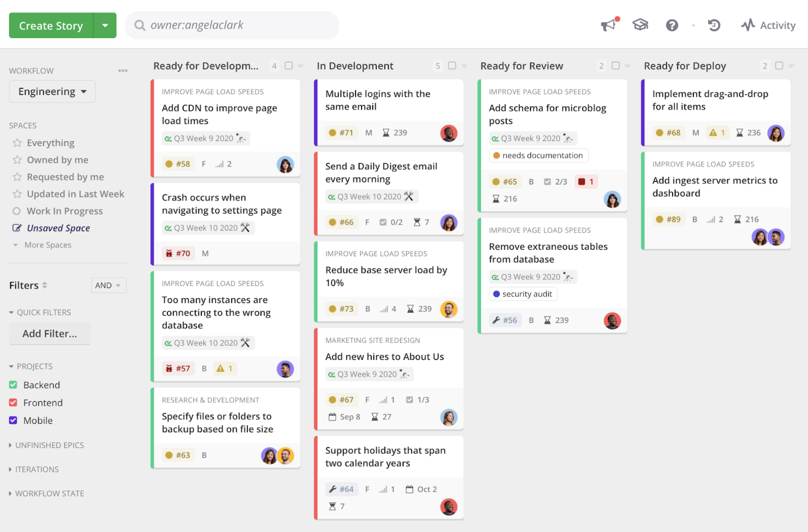Click the edit icon beside Unsaved Space
Screen dimensions: 808x532
pos(17,228)
